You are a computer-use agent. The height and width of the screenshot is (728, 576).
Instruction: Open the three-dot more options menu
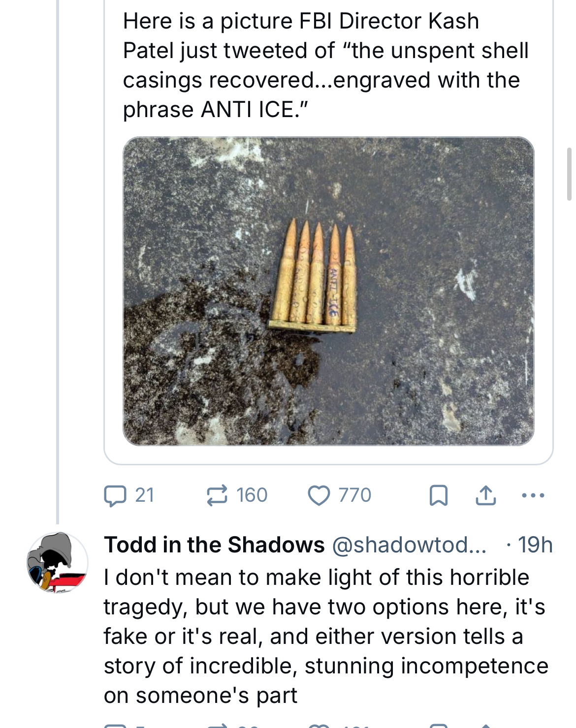click(533, 495)
